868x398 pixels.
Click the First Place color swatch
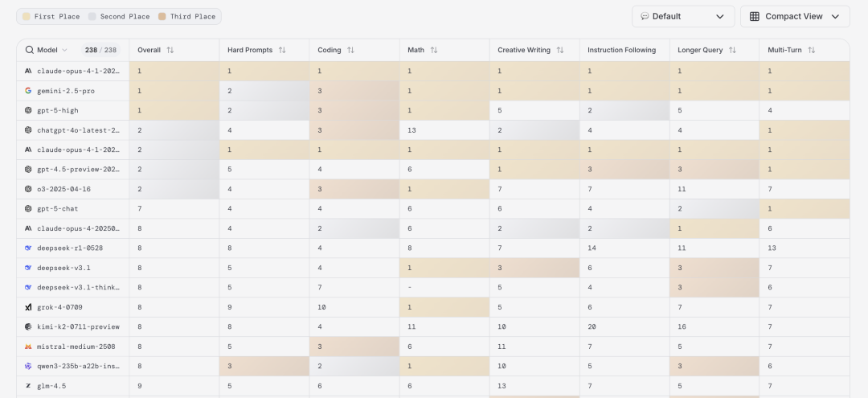(x=27, y=16)
